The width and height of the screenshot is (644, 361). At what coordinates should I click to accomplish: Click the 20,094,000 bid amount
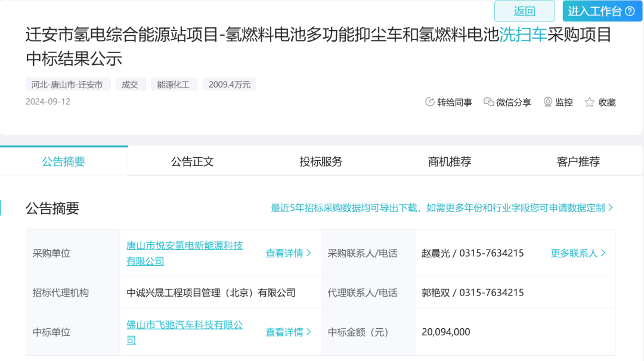446,332
